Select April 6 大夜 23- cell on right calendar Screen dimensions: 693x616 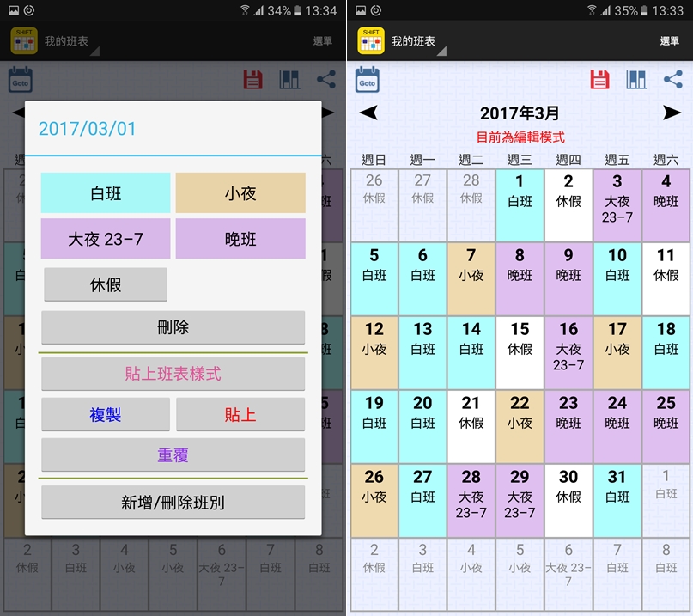coord(568,574)
